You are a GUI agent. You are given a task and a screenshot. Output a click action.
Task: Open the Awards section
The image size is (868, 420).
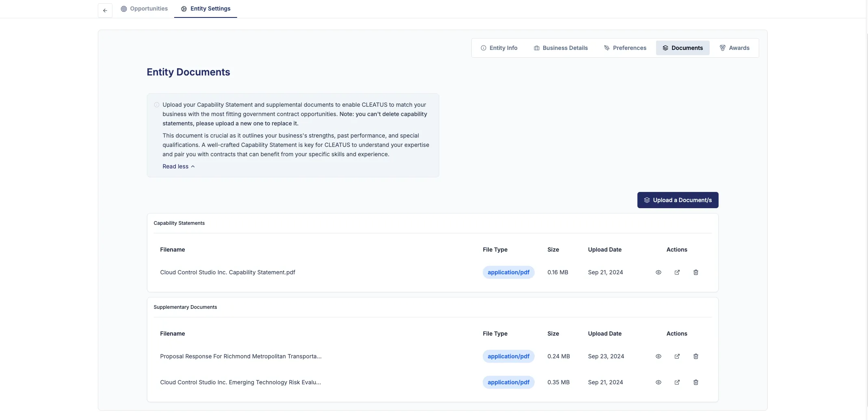[x=734, y=48]
